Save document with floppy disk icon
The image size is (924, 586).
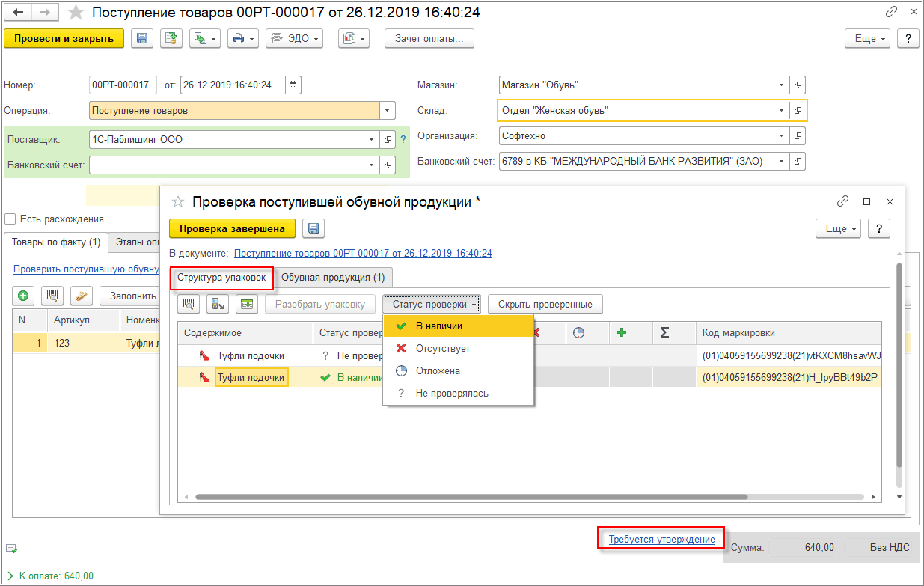pos(142,38)
